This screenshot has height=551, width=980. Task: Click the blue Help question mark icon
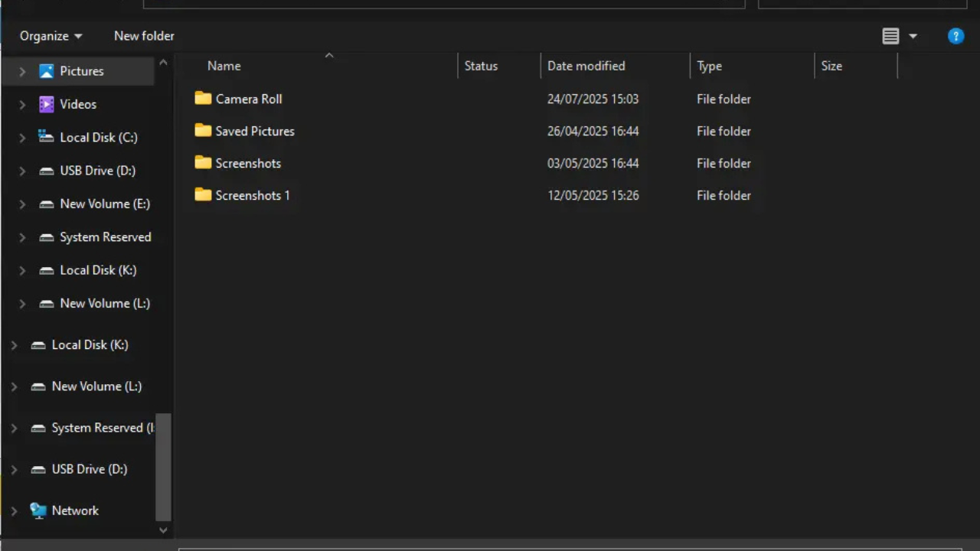(955, 36)
